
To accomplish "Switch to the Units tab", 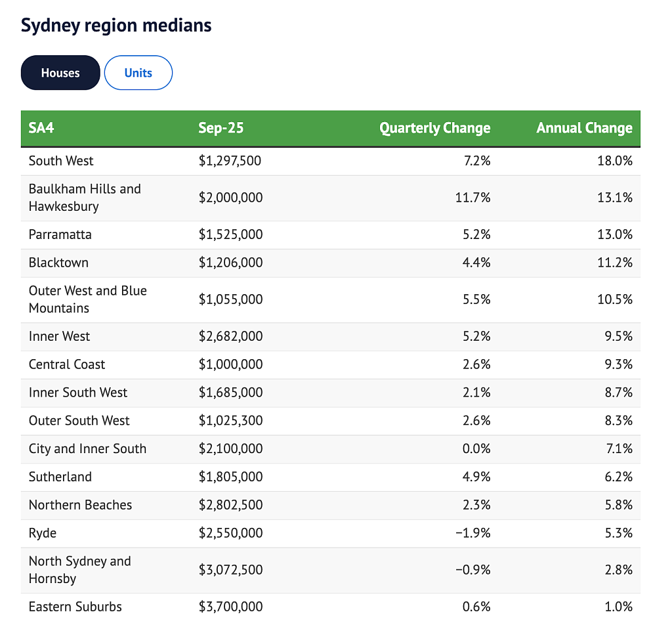I will tap(138, 73).
